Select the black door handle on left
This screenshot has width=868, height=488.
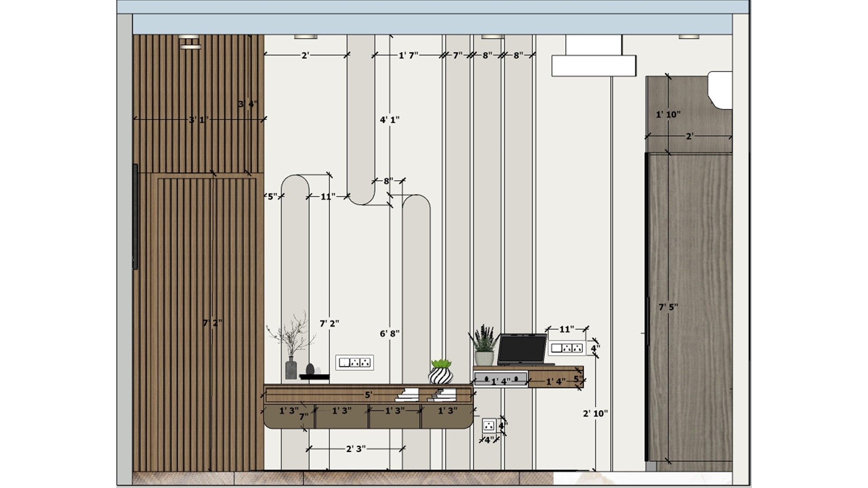click(135, 217)
